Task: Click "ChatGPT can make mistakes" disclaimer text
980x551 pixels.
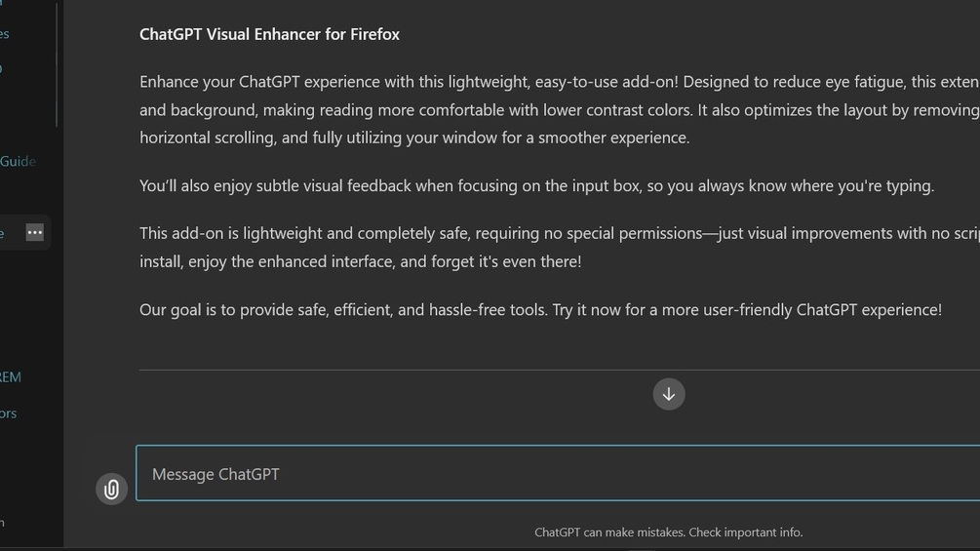Action: pyautogui.click(x=609, y=532)
